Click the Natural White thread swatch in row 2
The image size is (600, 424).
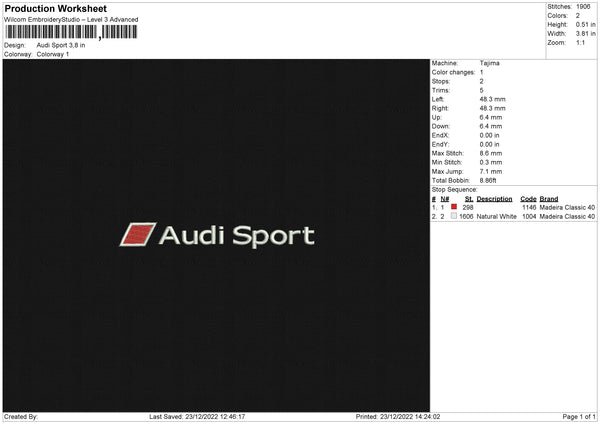454,216
